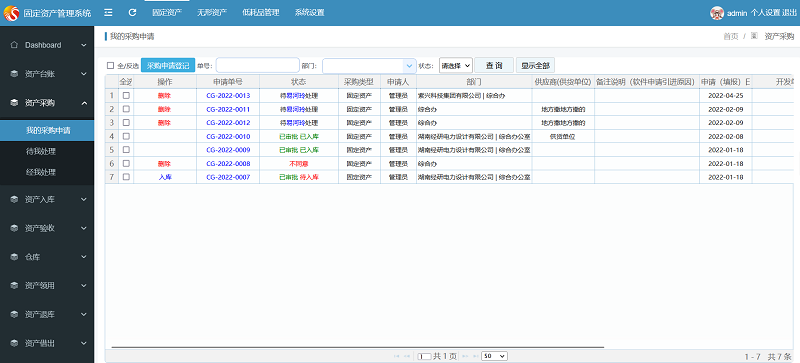The height and width of the screenshot is (363, 800).
Task: Check the box for row CG-2022-0012
Action: (126, 123)
